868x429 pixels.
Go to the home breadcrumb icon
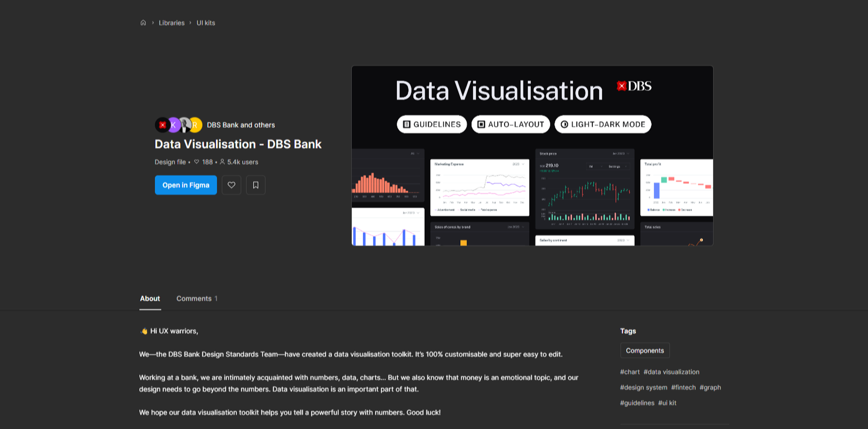tap(143, 23)
